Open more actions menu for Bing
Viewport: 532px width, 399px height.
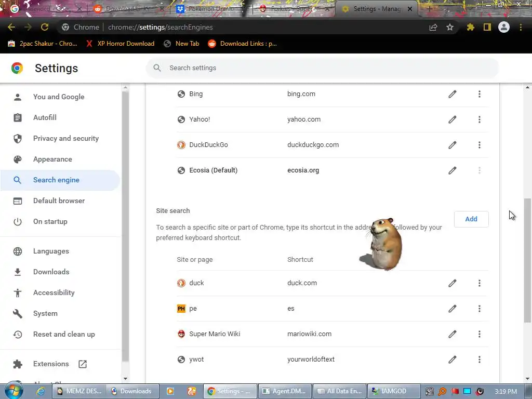pos(480,94)
